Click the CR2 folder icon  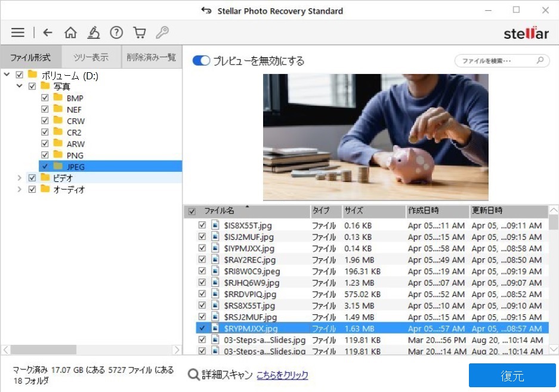click(58, 132)
